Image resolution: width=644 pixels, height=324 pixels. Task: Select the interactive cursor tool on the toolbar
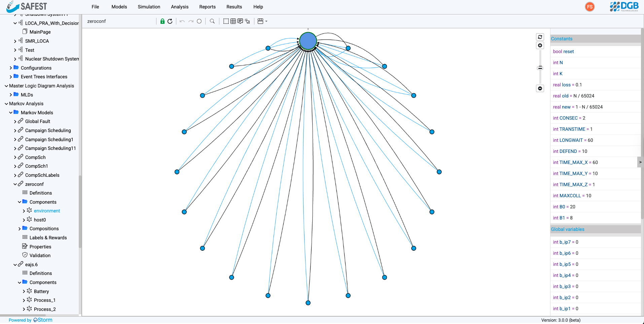[248, 21]
